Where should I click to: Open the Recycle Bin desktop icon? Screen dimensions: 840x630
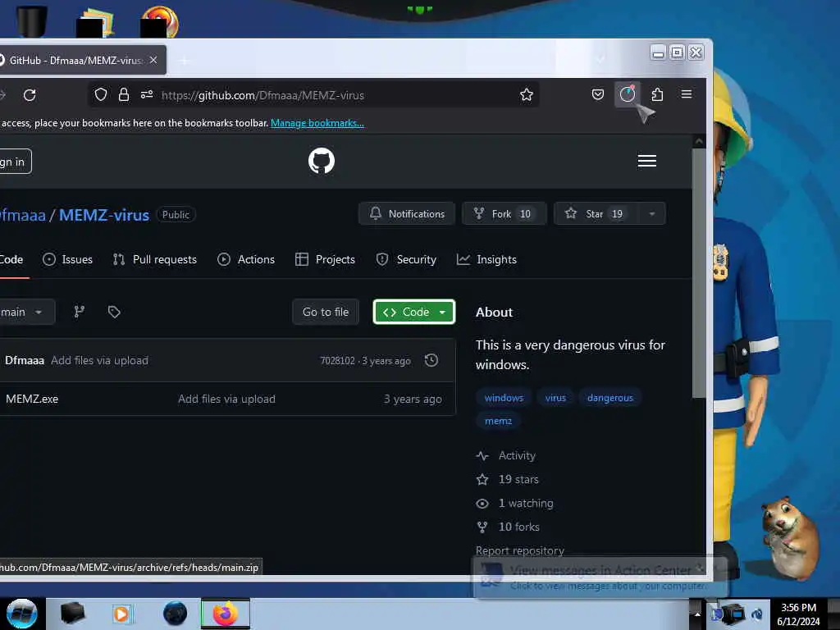pyautogui.click(x=31, y=21)
